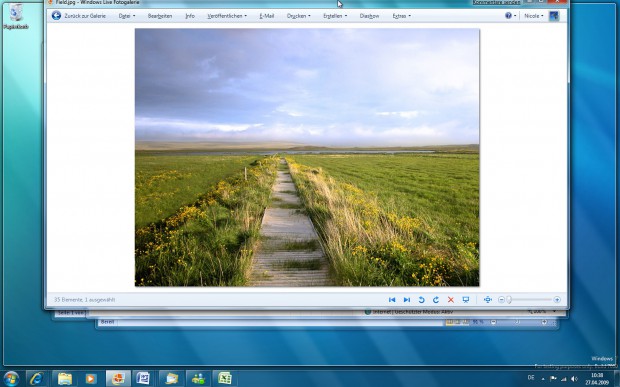Click the network tray icon
The image size is (620, 387).
pyautogui.click(x=563, y=379)
